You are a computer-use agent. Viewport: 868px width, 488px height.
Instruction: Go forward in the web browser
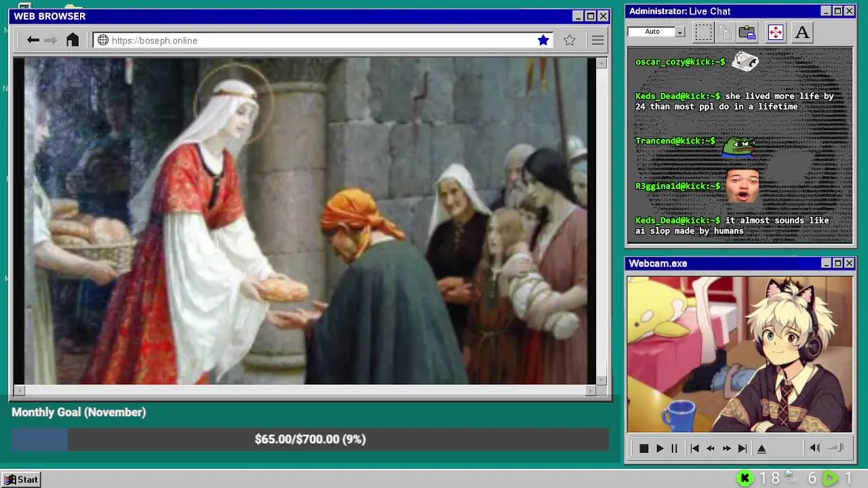[x=51, y=41]
